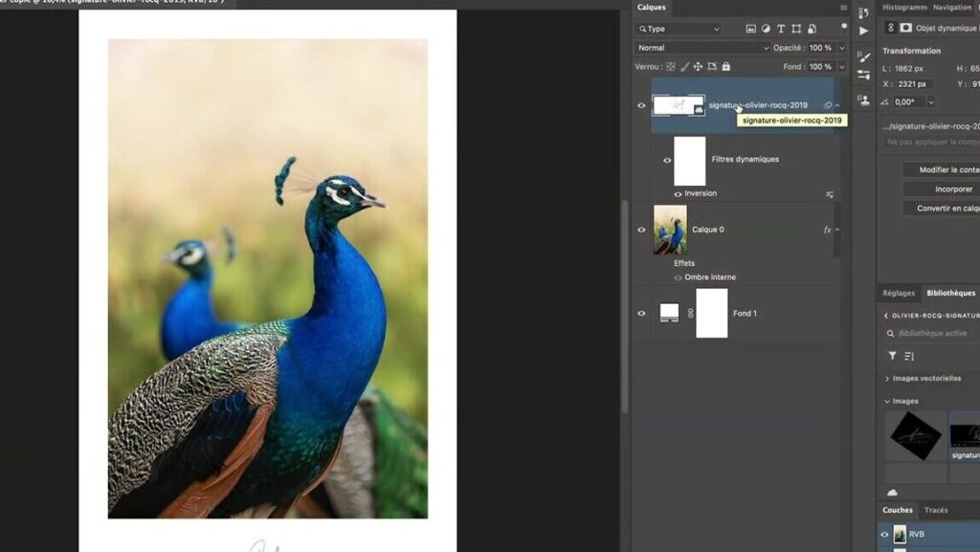Toggle Filtres dynamiques visibility eye
Screen dimensions: 980x552
(x=667, y=161)
